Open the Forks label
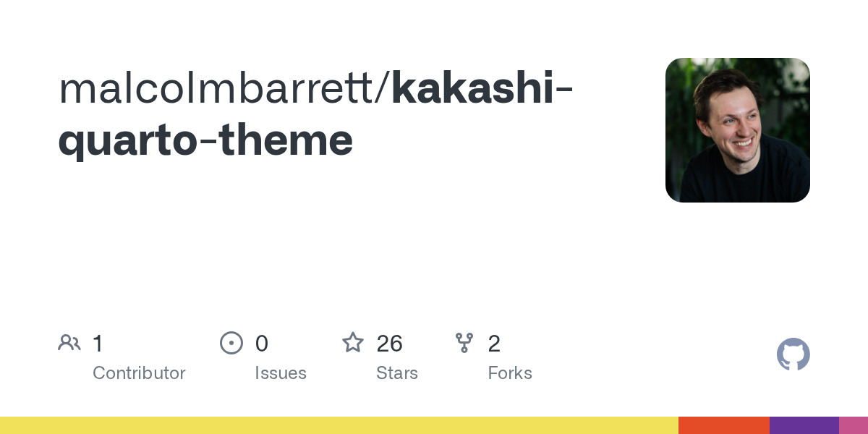The width and height of the screenshot is (868, 434). 510,373
